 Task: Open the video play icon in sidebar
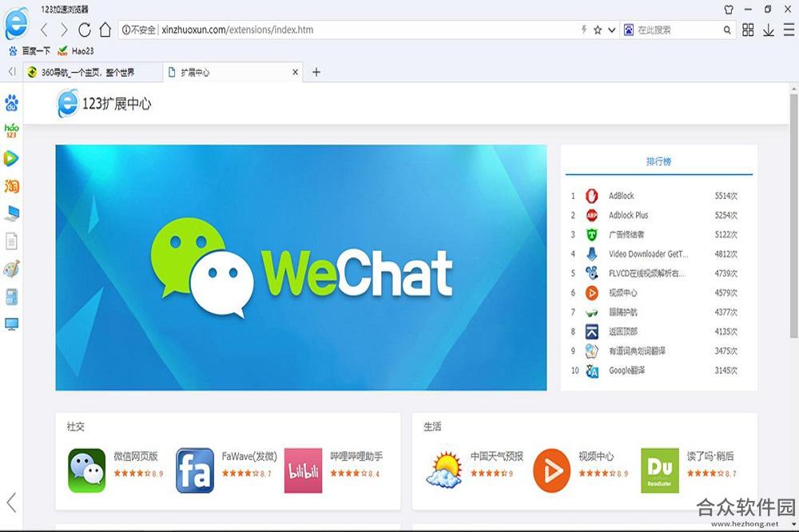pyautogui.click(x=11, y=158)
